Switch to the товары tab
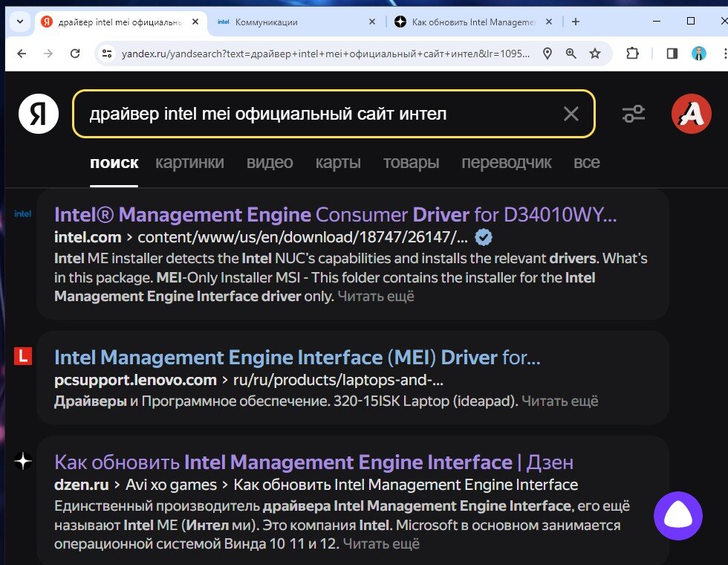 (x=412, y=163)
